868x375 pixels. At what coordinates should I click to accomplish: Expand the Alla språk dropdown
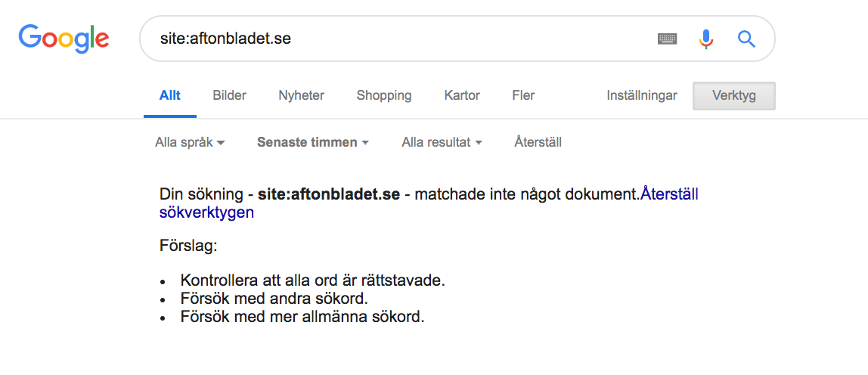point(191,142)
